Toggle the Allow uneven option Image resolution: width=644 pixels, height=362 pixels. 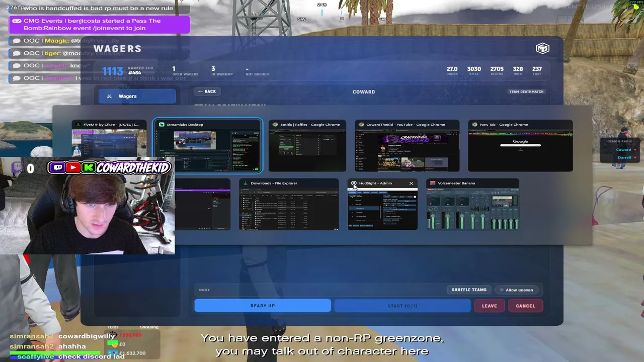[x=517, y=290]
